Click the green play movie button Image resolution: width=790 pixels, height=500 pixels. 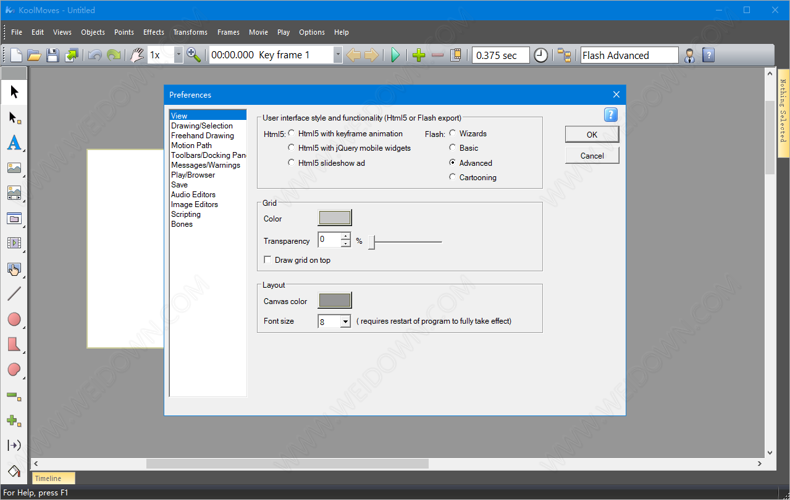pos(396,56)
